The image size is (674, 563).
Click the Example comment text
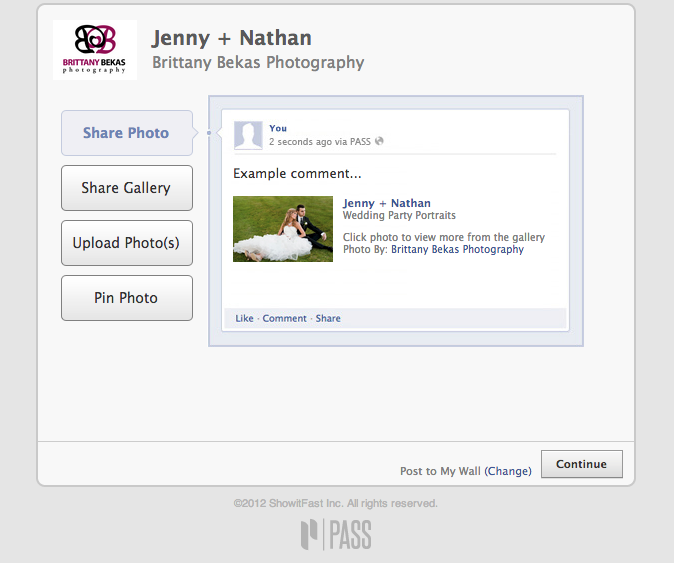point(297,174)
